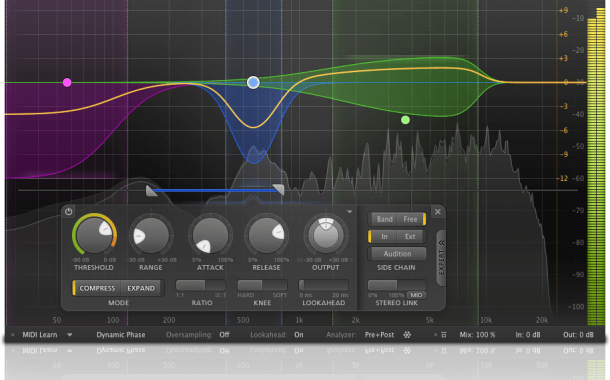Viewport: 610px width, 380px height.
Task: Toggle the band power bypass icon
Action: (x=68, y=212)
